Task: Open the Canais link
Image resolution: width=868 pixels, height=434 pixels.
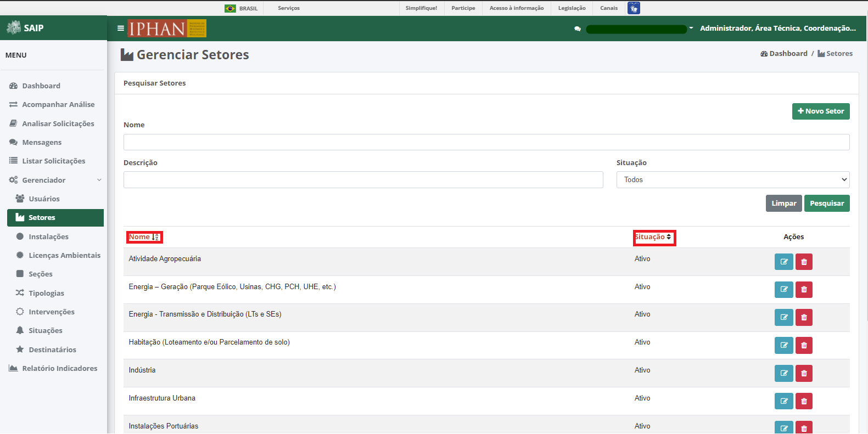Action: (x=609, y=8)
